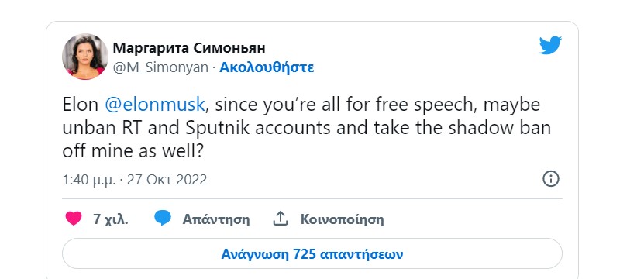Like the tweet with the heart icon
The image size is (644, 279).
pyautogui.click(x=74, y=219)
